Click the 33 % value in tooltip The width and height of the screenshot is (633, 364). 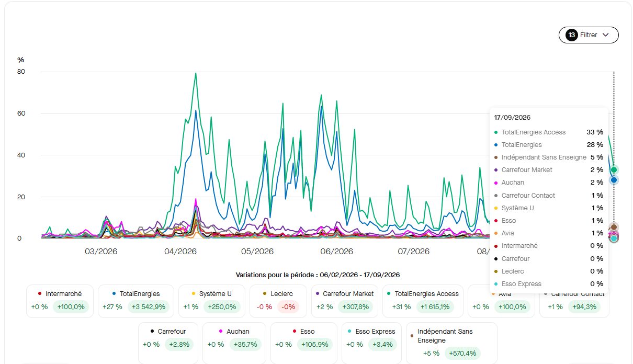(595, 132)
